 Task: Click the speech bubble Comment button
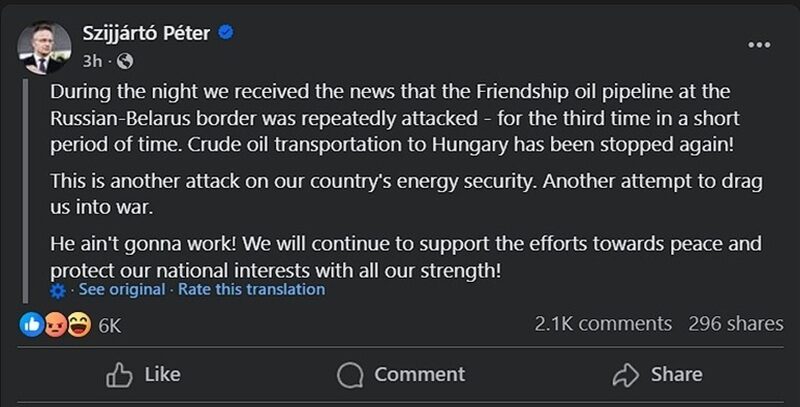pos(401,374)
